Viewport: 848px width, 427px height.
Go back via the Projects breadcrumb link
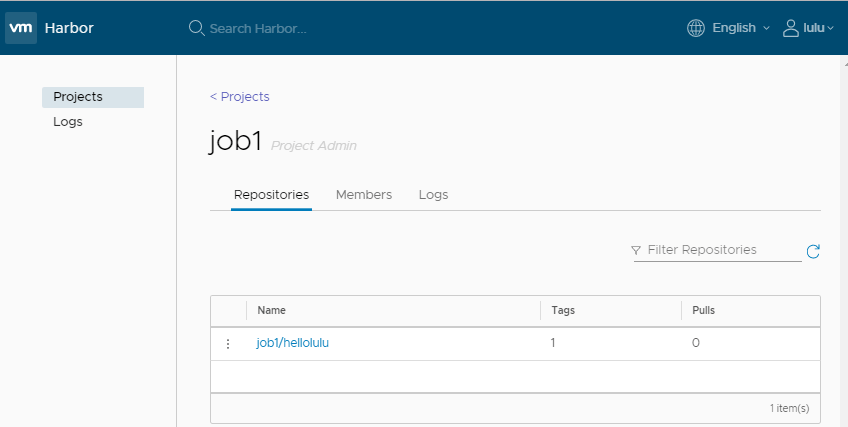tap(240, 96)
